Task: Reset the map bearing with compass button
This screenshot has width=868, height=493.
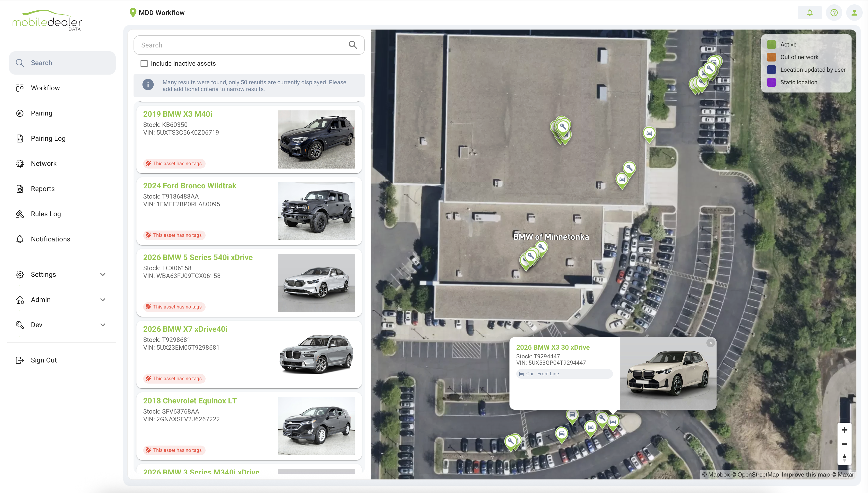Action: pos(844,458)
